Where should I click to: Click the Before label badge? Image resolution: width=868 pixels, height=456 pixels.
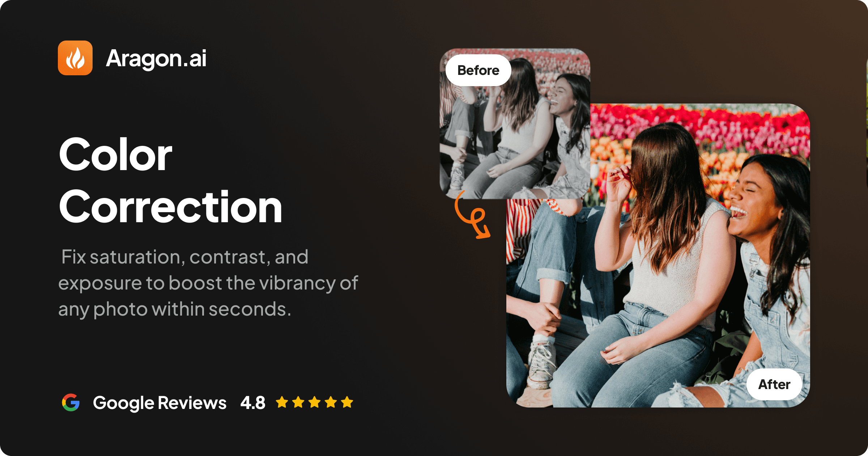(478, 70)
